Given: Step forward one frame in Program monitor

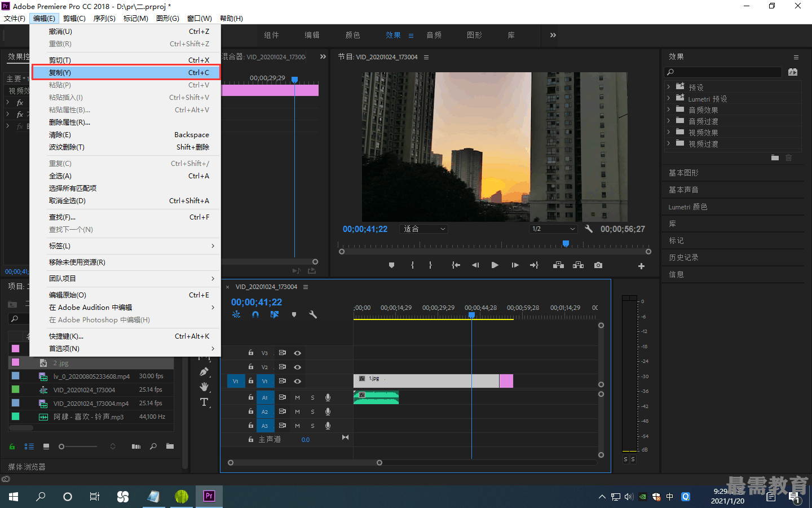Looking at the screenshot, I should [x=515, y=265].
